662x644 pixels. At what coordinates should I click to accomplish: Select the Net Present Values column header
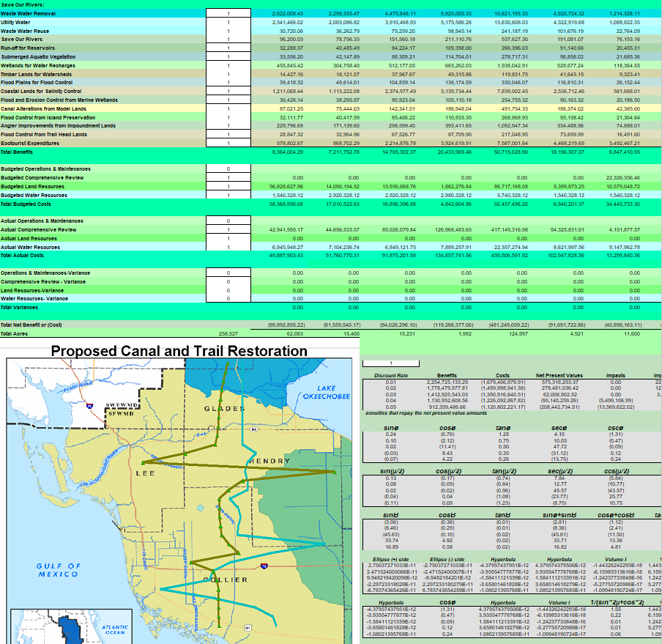point(558,375)
